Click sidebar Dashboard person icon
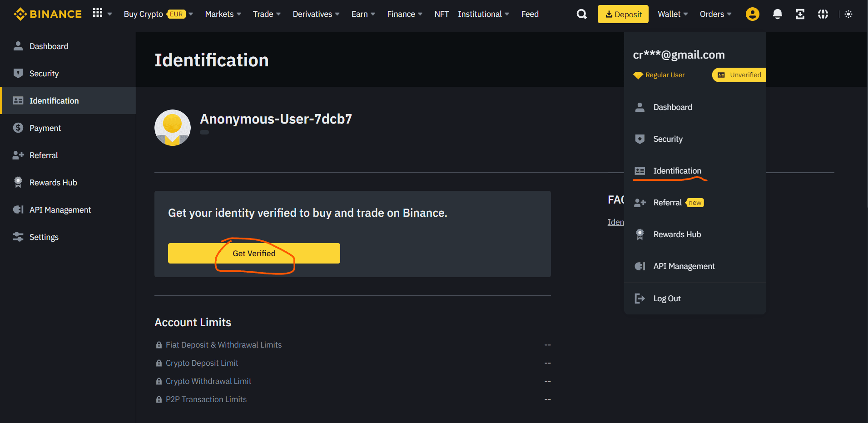 (x=18, y=46)
